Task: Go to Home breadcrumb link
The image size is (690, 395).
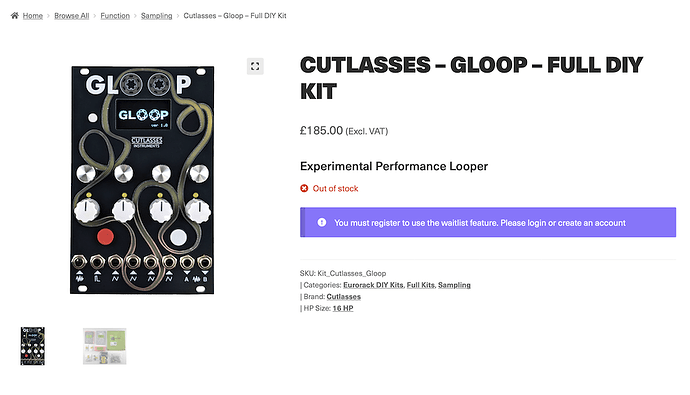Action: pyautogui.click(x=33, y=16)
